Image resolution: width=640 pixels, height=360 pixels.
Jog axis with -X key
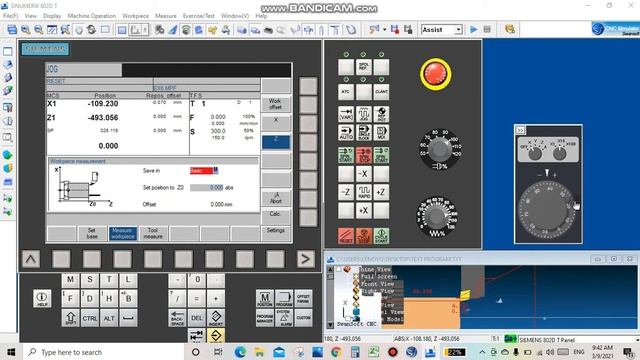tap(363, 174)
